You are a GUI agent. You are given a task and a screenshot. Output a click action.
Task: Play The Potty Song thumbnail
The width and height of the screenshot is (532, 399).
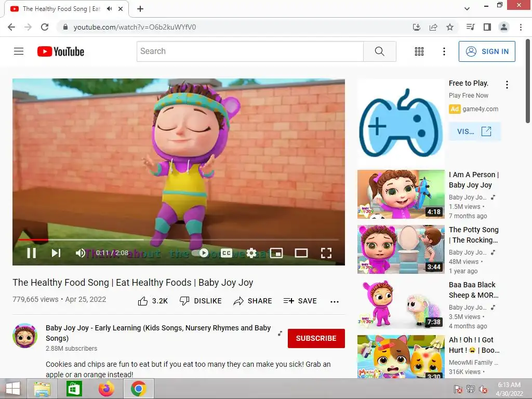[401, 249]
